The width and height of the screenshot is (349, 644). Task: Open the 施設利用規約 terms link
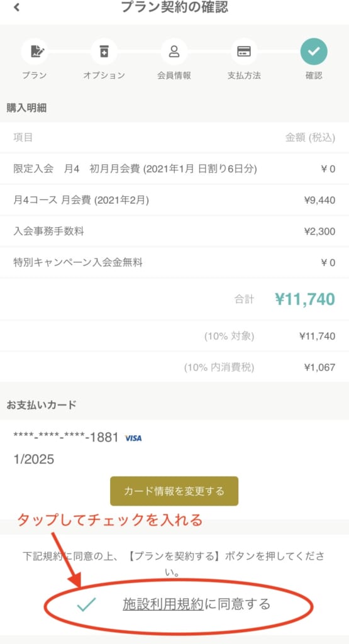click(x=163, y=604)
